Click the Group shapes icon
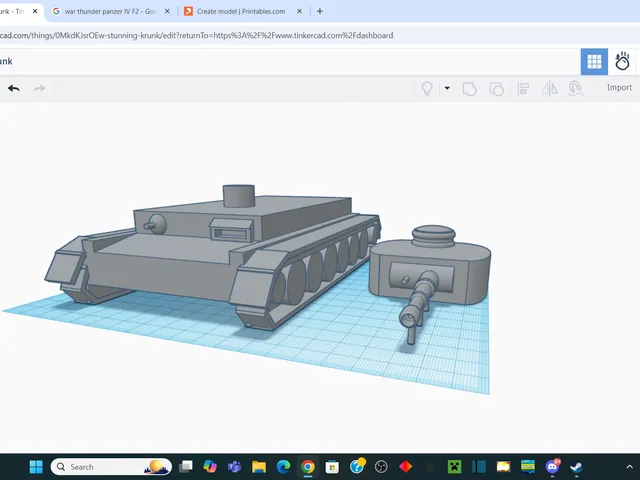This screenshot has height=480, width=640. click(469, 89)
